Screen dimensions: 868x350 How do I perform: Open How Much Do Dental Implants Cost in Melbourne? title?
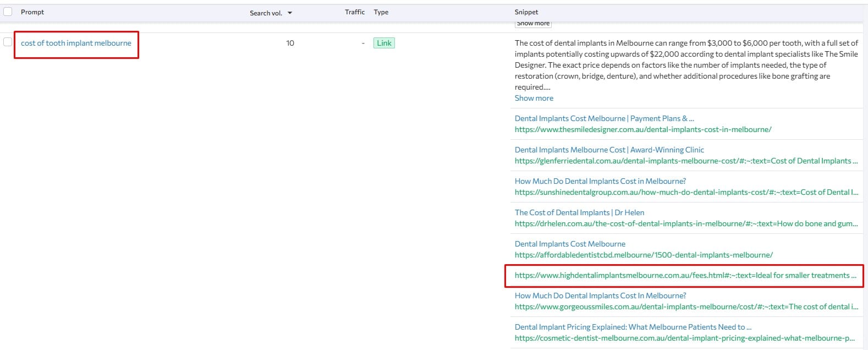(600, 181)
